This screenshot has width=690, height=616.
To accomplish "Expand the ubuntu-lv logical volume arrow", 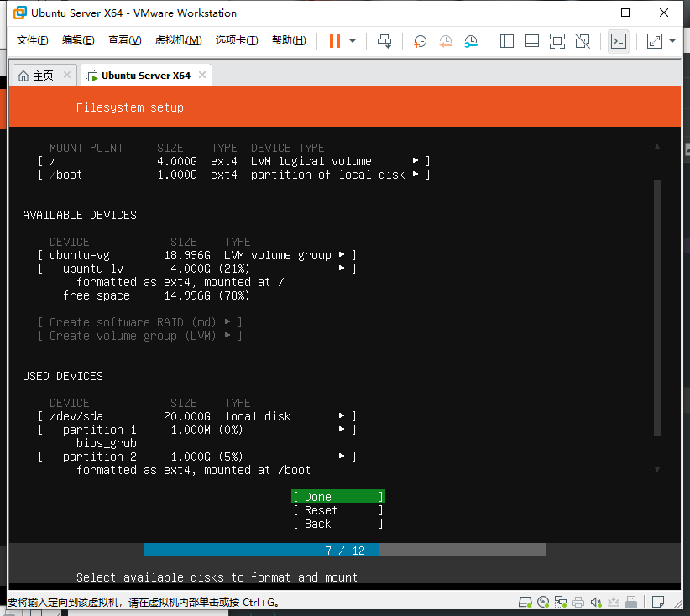I will [342, 268].
